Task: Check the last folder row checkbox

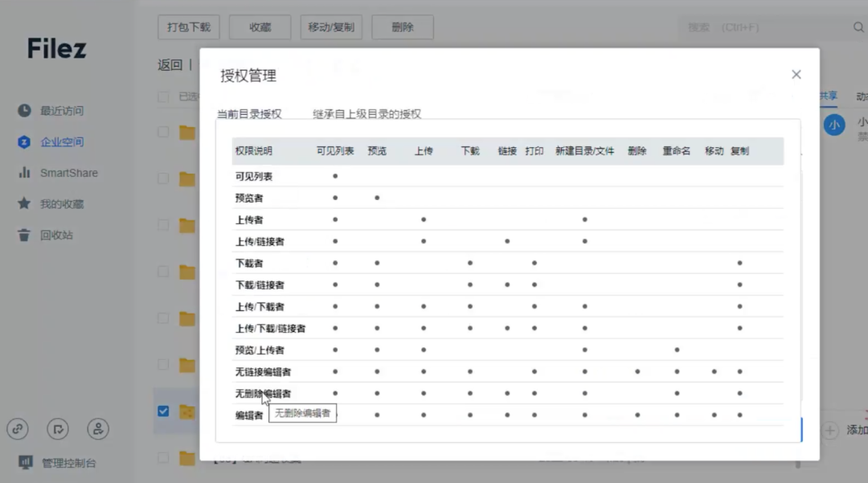Action: pos(163,457)
